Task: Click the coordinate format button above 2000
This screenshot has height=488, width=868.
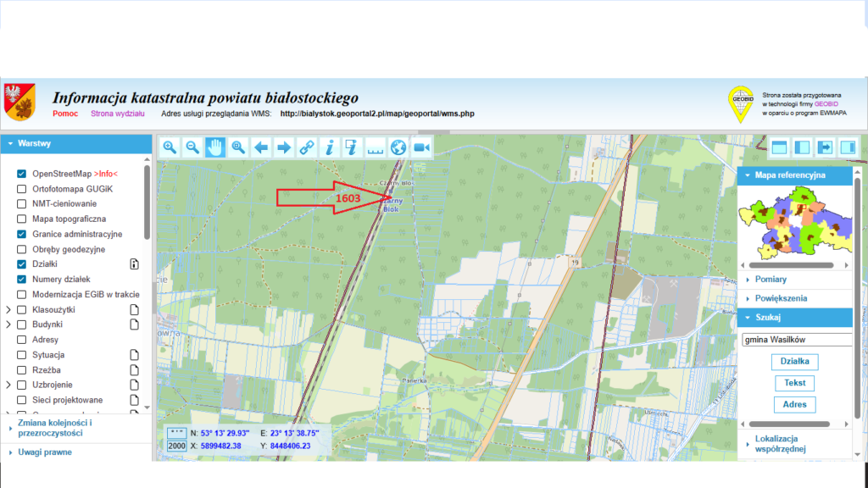Action: click(176, 433)
